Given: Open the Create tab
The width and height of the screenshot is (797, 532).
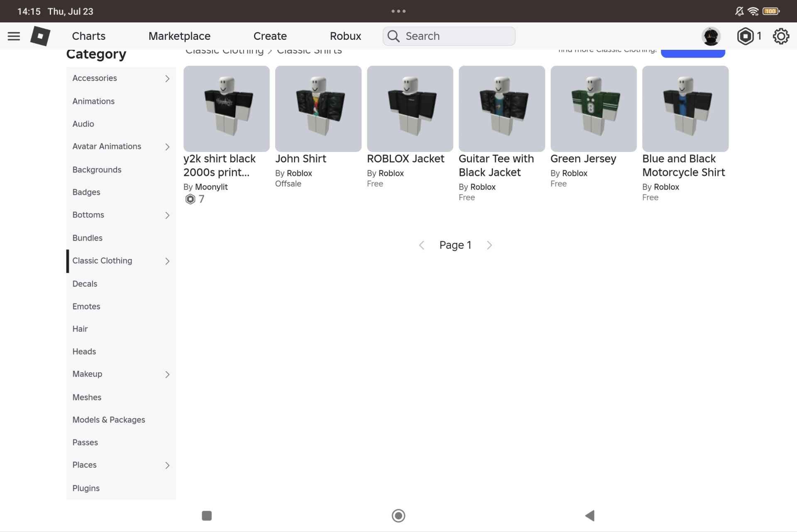Looking at the screenshot, I should [270, 36].
